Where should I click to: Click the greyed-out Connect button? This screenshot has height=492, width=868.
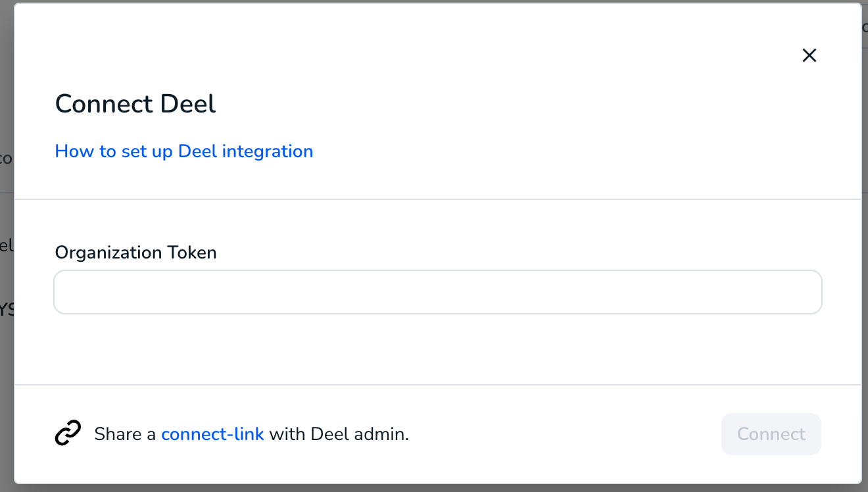[x=771, y=434]
